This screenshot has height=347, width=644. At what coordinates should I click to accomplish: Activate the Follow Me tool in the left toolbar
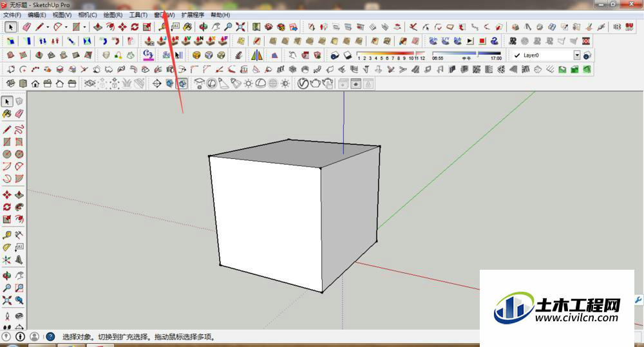[19, 207]
